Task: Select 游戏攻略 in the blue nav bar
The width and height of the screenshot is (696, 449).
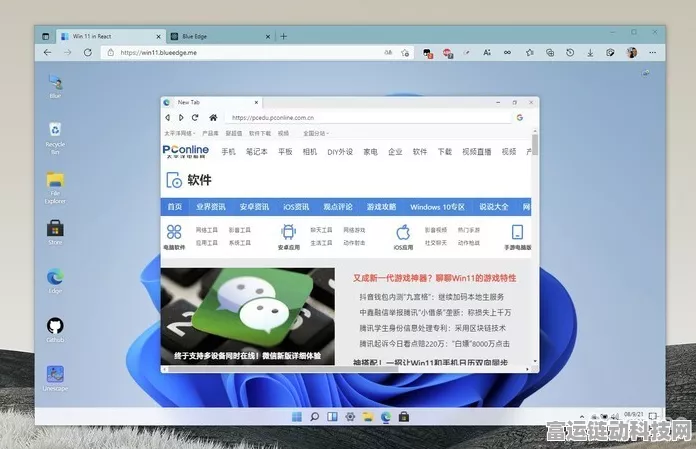Action: (381, 207)
